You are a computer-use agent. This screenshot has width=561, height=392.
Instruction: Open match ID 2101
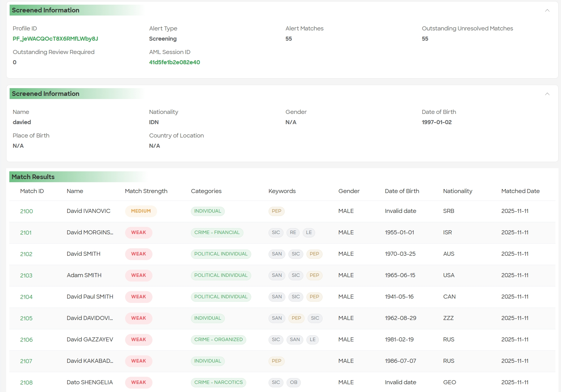point(26,233)
